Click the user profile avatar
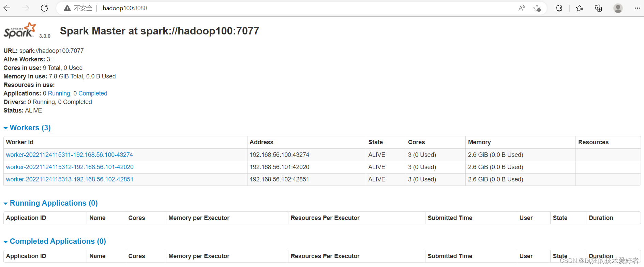 (x=618, y=8)
